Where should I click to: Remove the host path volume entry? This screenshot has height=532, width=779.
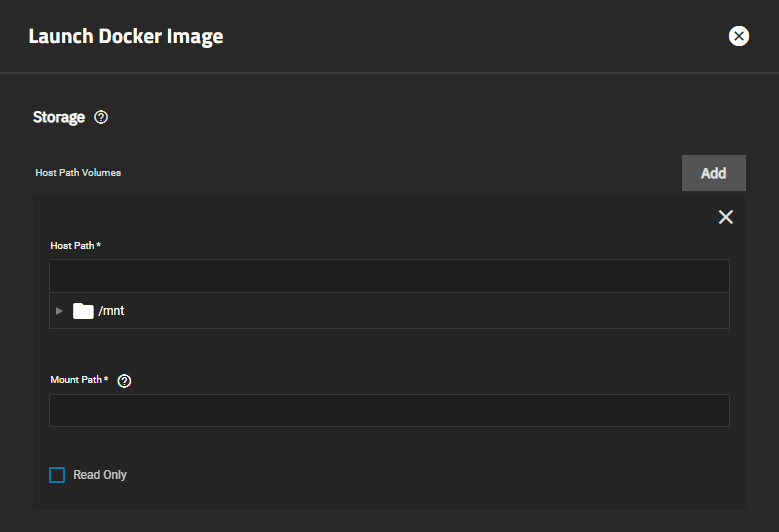[726, 217]
